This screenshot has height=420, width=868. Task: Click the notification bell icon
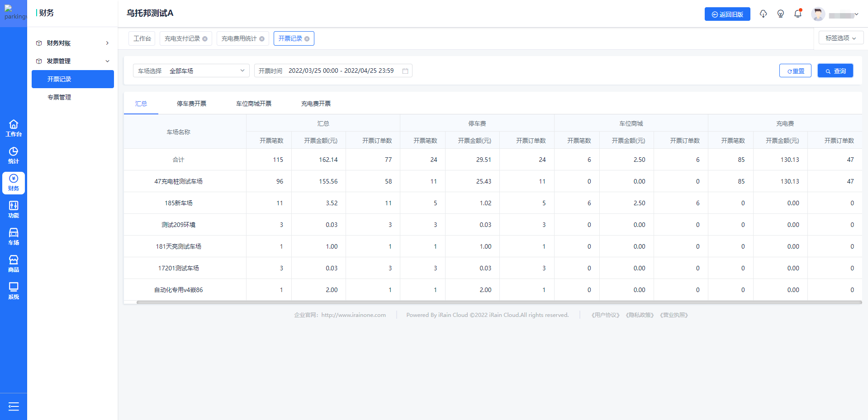coord(798,14)
